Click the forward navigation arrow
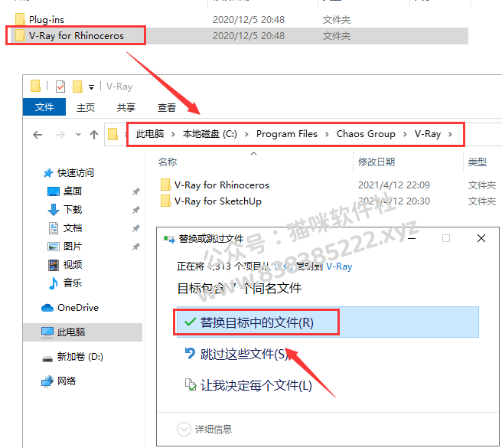The width and height of the screenshot is (502, 448). pyautogui.click(x=60, y=135)
